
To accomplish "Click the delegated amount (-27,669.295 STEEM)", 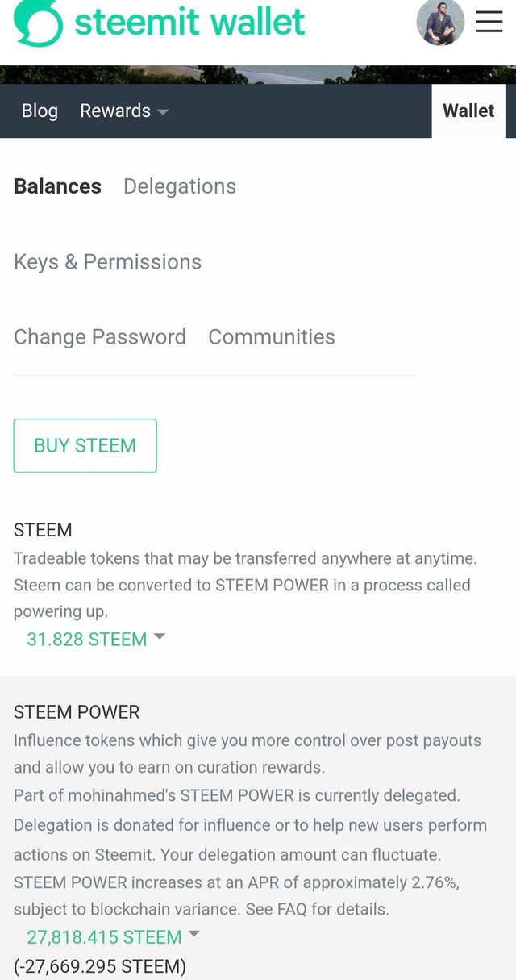I will coord(100,965).
